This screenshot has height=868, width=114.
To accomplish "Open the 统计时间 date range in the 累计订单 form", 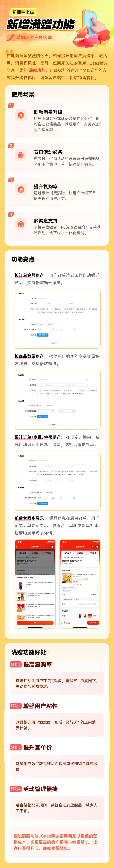I will [63, 480].
